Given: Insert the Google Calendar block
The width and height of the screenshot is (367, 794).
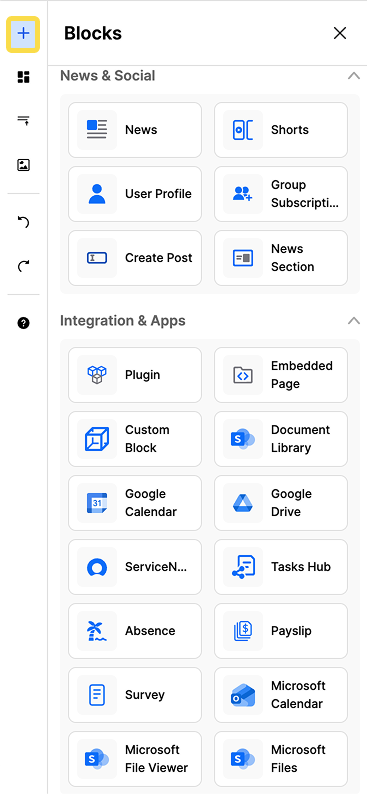Looking at the screenshot, I should coord(135,503).
